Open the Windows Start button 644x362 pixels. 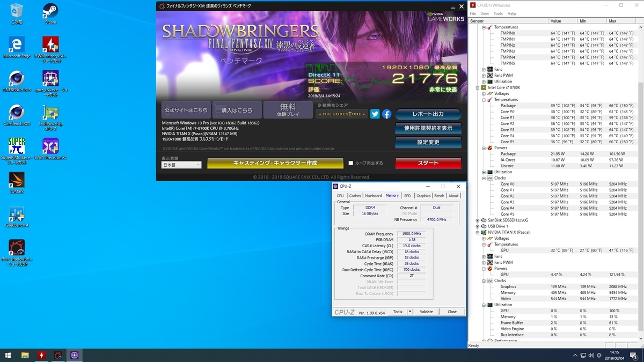[8, 355]
